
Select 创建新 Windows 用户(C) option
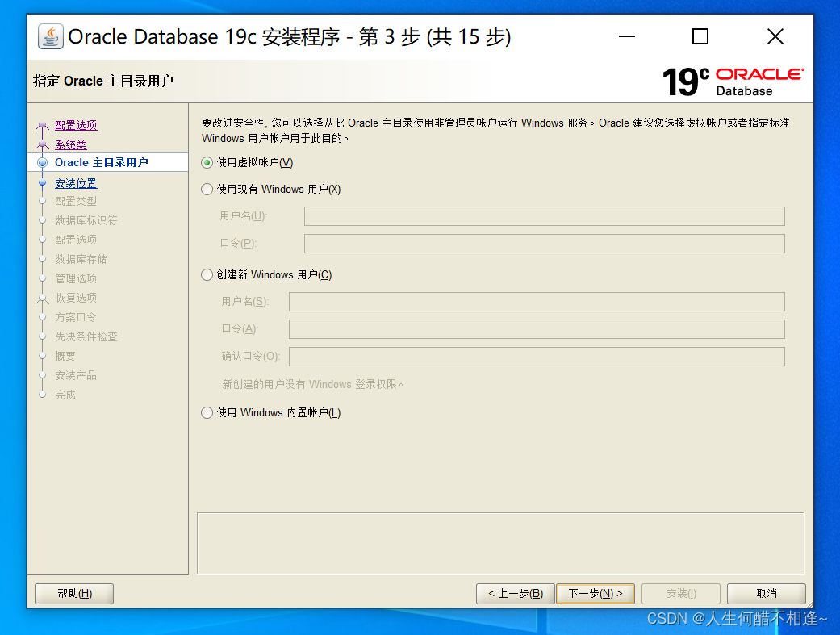(207, 274)
